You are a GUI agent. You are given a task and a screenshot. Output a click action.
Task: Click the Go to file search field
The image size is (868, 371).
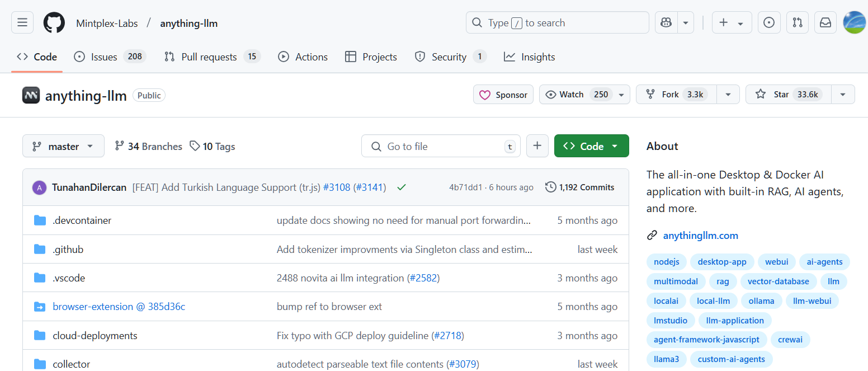(x=441, y=146)
